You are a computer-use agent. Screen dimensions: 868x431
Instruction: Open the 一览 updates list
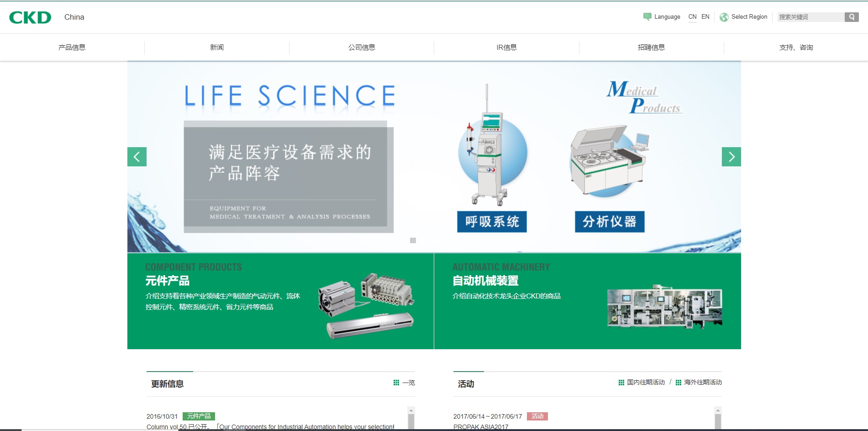(x=408, y=383)
